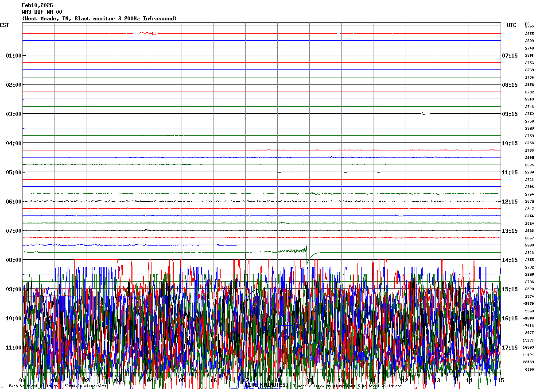The height and width of the screenshot is (392, 536).
Task: Click the "03:00" CST time label
Action: pos(14,114)
